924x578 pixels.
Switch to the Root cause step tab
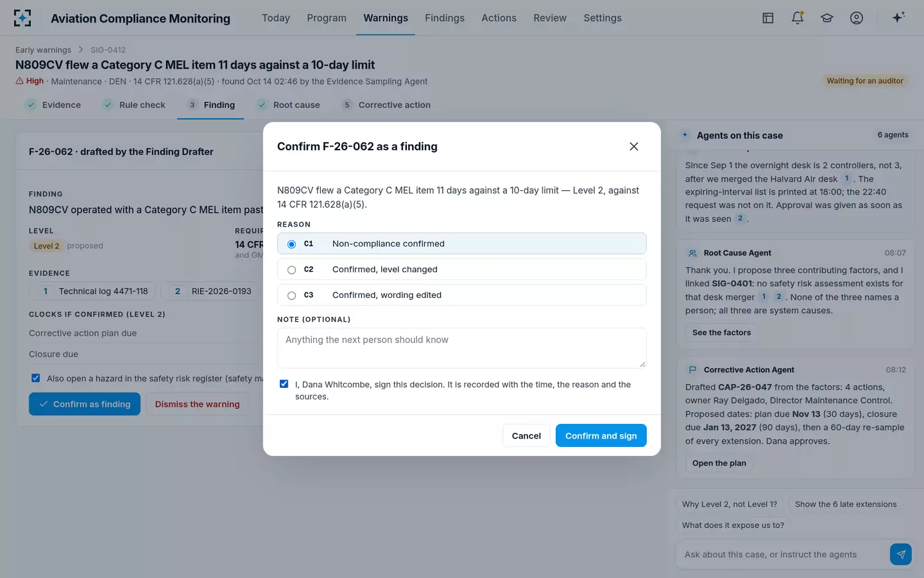tap(288, 105)
